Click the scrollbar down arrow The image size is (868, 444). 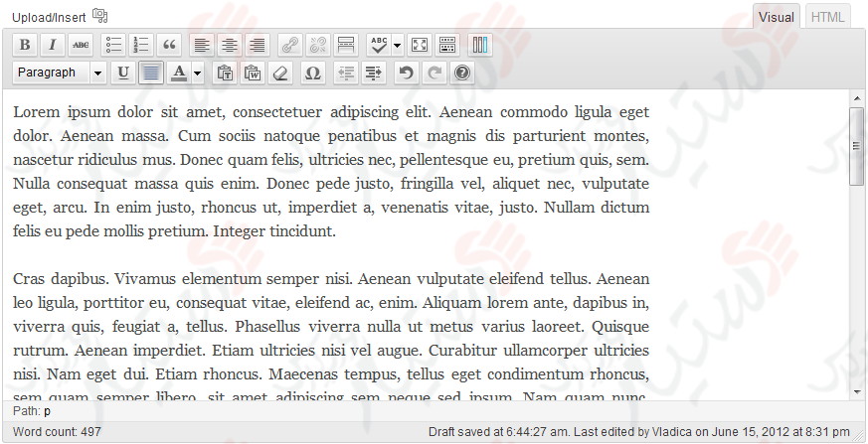[x=857, y=392]
